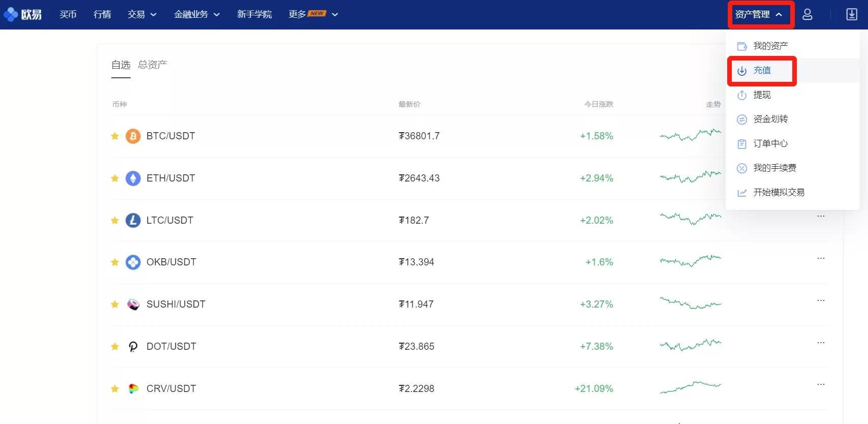Click the OKX logo in header
Viewport: 868px width, 424px height.
(x=23, y=14)
